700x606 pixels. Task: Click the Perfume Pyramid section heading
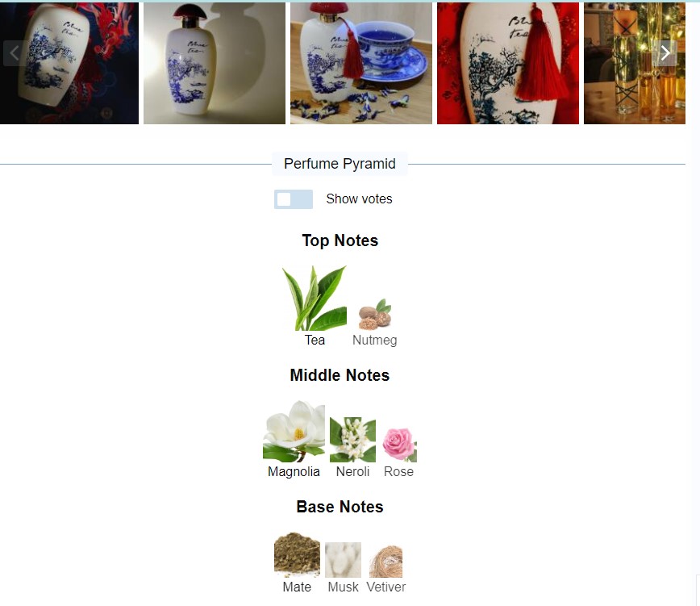[340, 164]
